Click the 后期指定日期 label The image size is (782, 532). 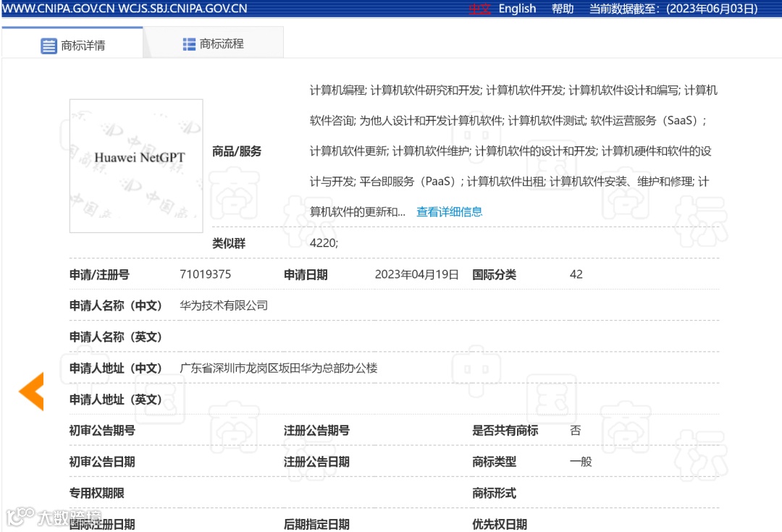tap(316, 524)
